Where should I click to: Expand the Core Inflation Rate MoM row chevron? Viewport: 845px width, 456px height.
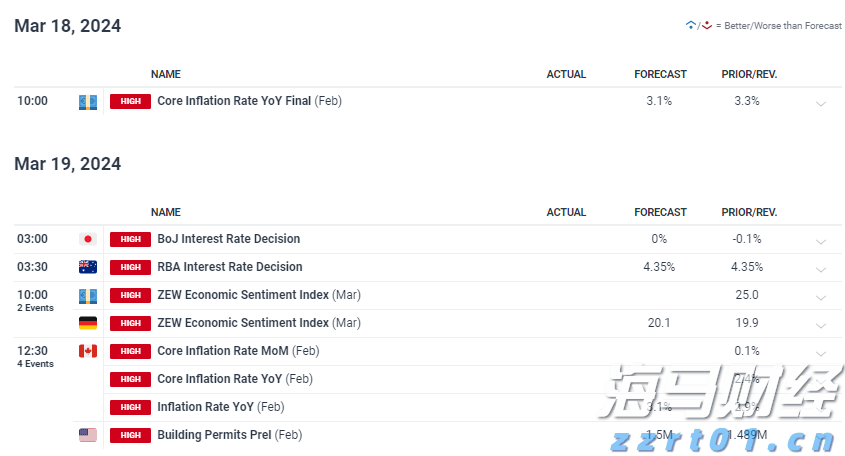[821, 353]
